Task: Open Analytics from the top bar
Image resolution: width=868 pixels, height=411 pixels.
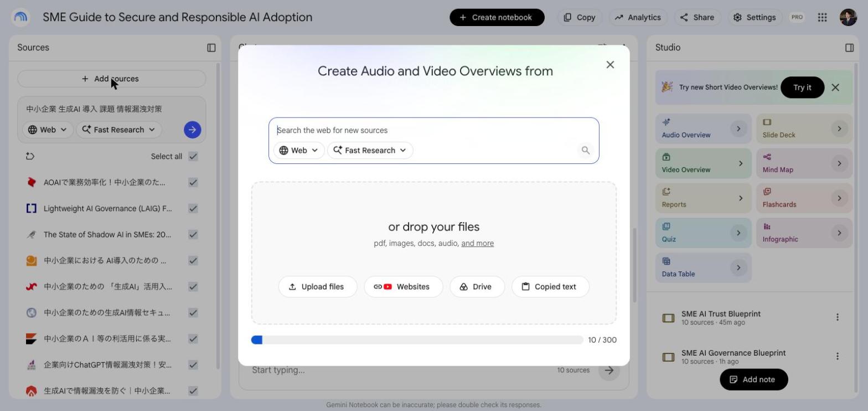Action: pos(638,17)
